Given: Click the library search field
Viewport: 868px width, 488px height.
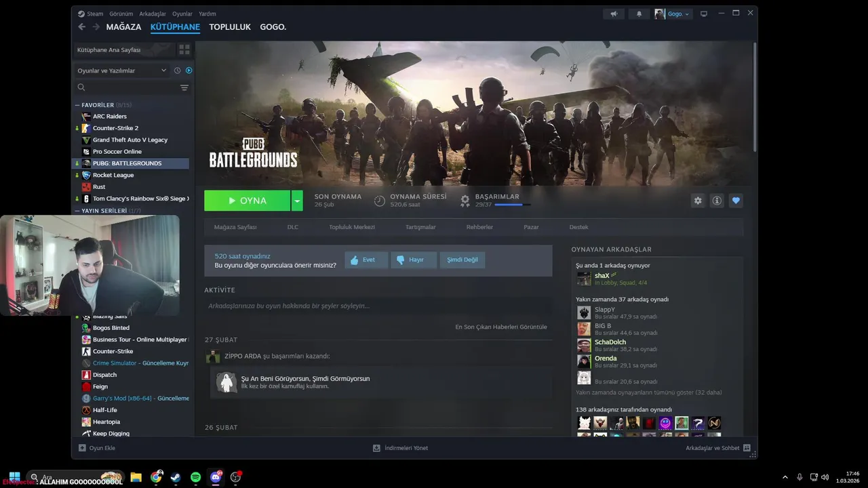Looking at the screenshot, I should click(x=126, y=87).
